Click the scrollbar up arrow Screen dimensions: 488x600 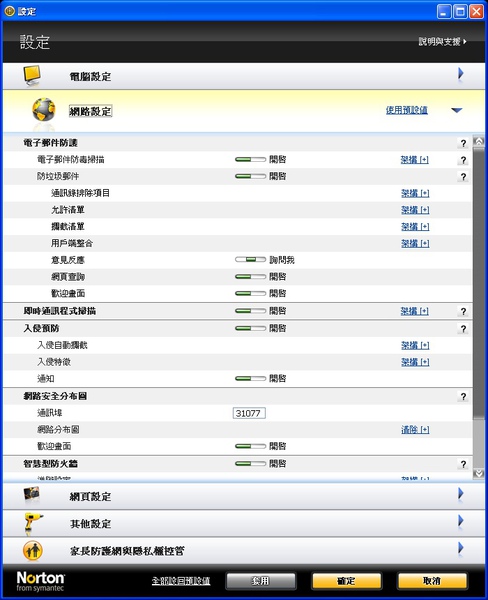(x=478, y=141)
